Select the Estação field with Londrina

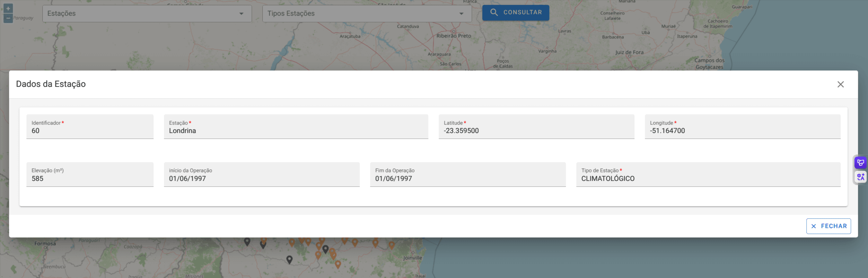296,130
